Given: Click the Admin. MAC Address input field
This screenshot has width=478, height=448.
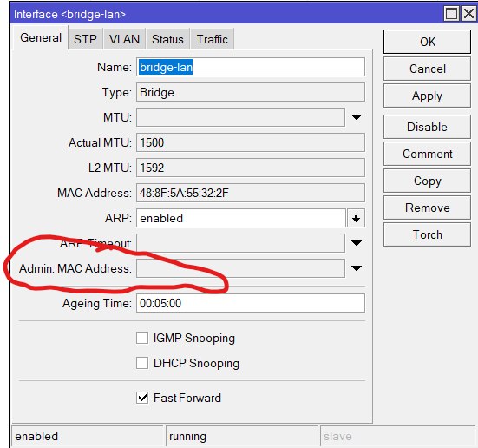Looking at the screenshot, I should click(x=240, y=268).
